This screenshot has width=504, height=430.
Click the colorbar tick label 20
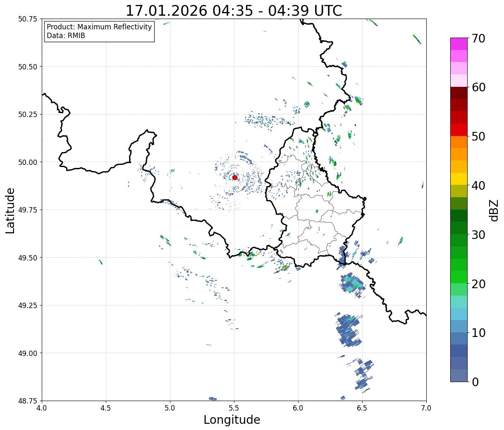[x=478, y=284]
